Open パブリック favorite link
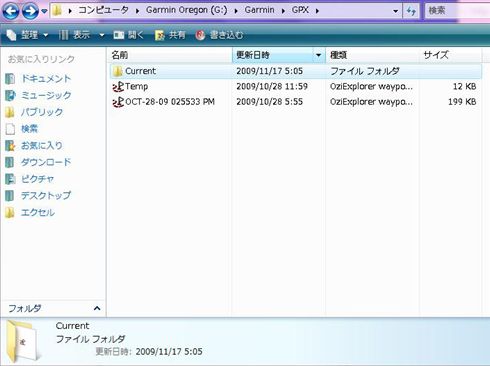This screenshot has height=366, width=490. tap(42, 112)
